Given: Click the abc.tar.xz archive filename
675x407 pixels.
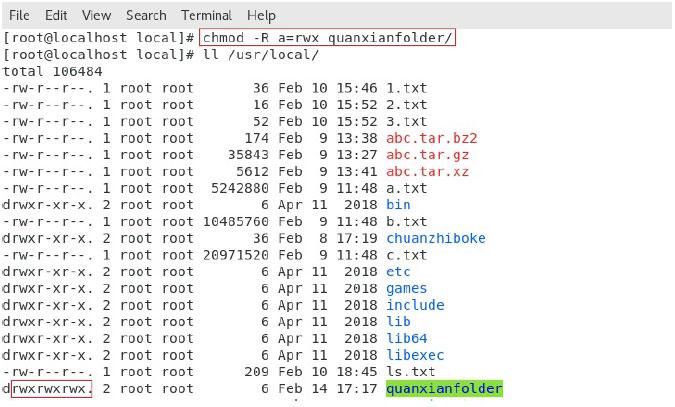Looking at the screenshot, I should (428, 171).
